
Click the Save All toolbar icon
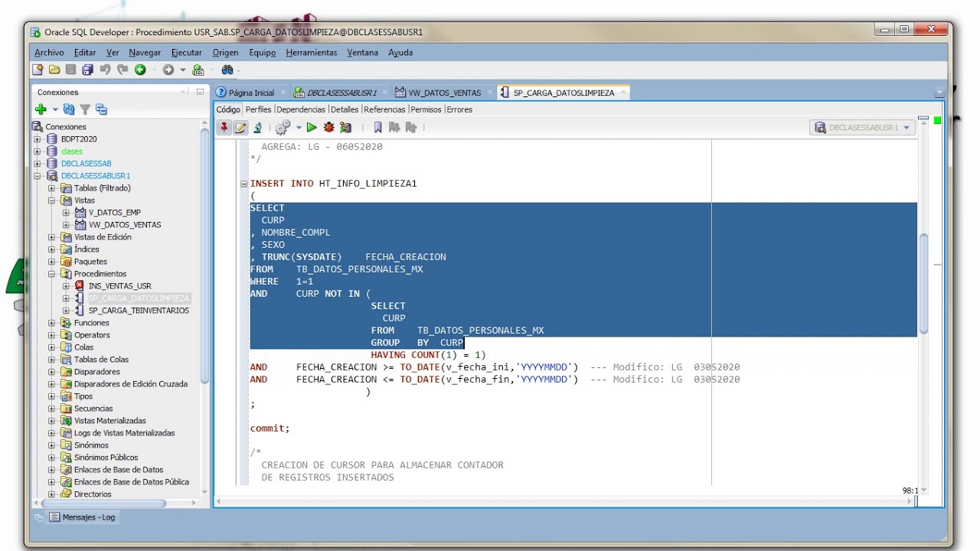(x=88, y=70)
